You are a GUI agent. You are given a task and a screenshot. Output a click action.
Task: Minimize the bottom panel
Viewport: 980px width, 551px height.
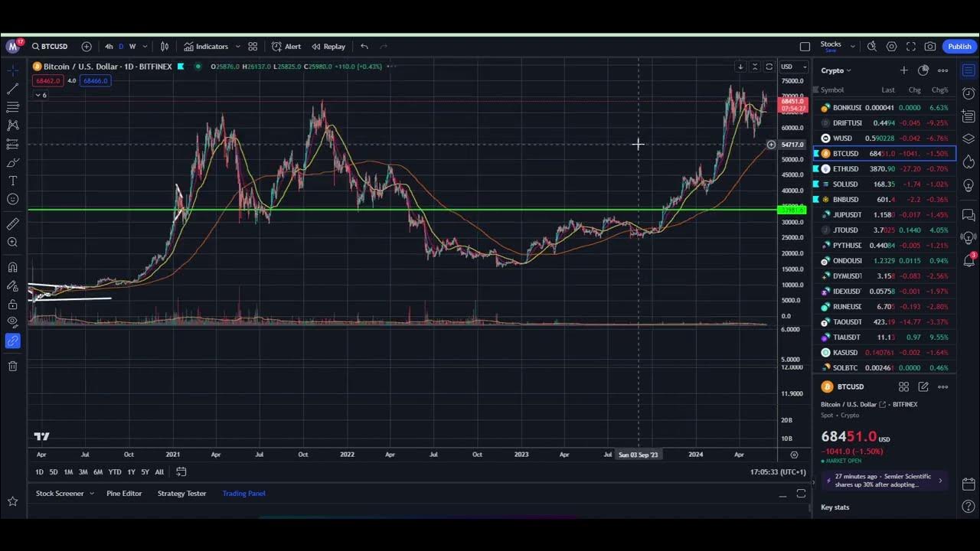pyautogui.click(x=782, y=495)
